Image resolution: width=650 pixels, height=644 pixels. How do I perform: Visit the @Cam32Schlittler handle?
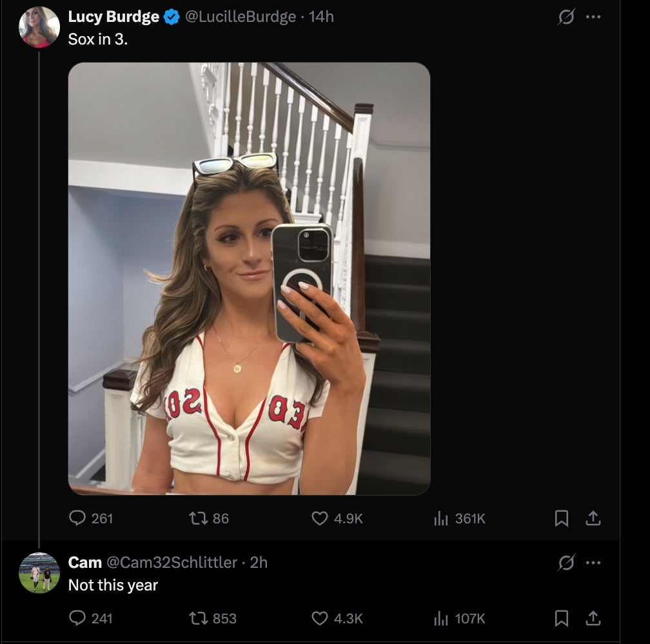172,563
